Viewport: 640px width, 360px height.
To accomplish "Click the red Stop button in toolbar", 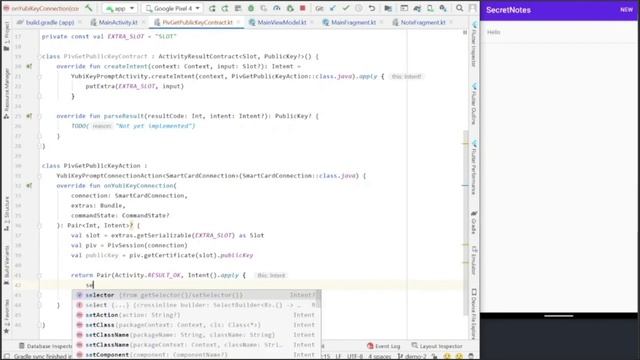I will coord(302,8).
